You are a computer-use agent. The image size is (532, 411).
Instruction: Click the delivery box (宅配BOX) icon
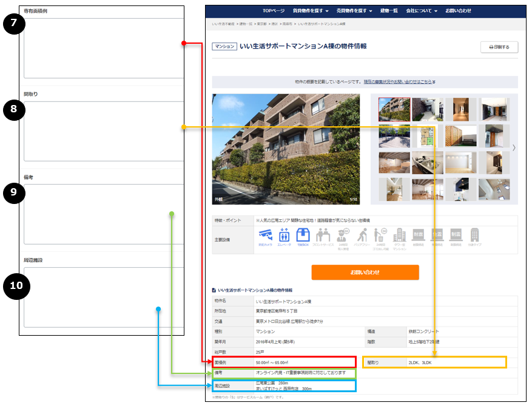[303, 236]
